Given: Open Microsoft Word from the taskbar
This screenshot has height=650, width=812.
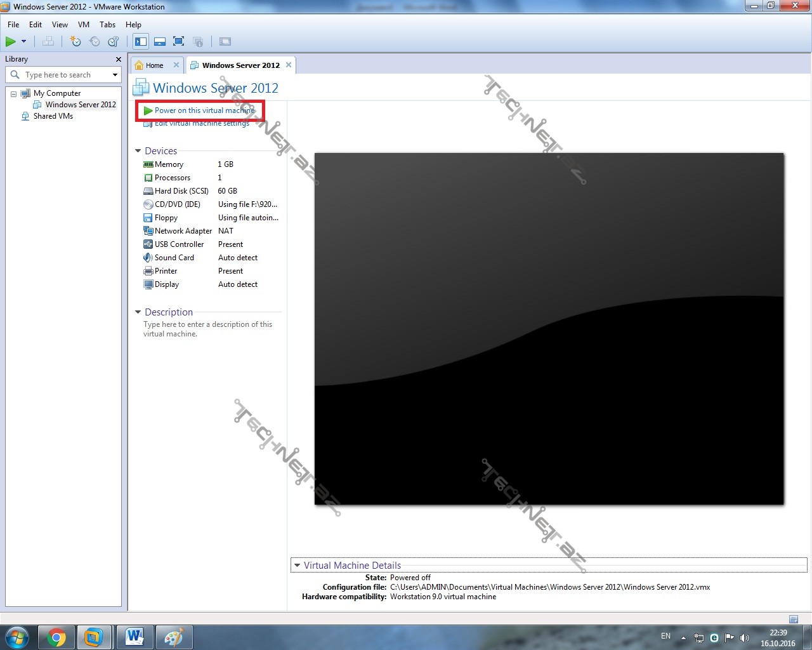Looking at the screenshot, I should coord(134,637).
